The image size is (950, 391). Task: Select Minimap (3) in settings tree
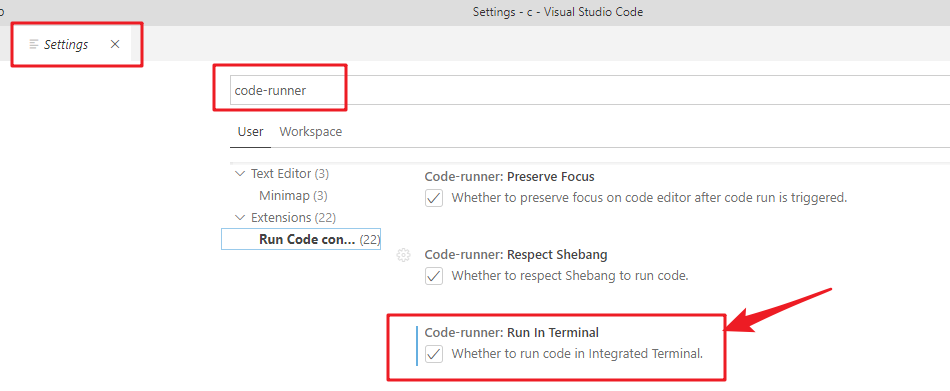tap(293, 196)
